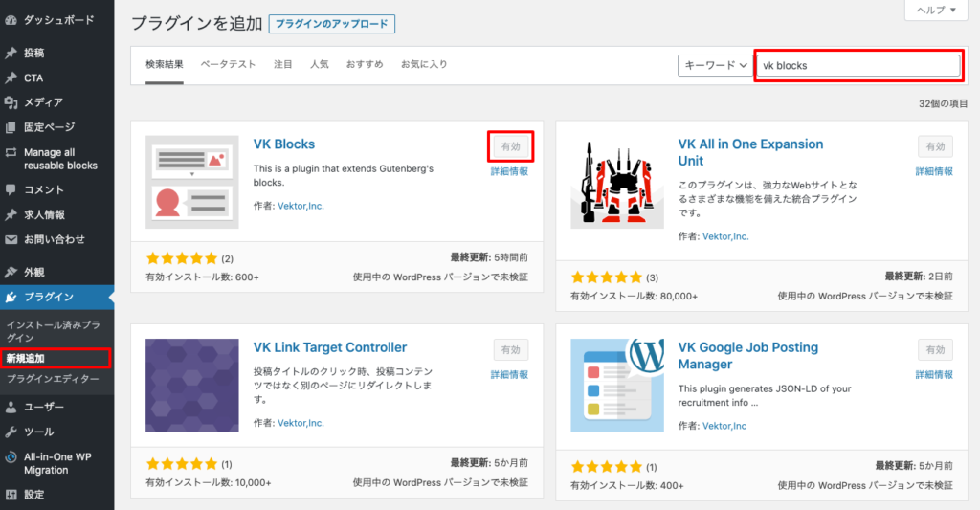The height and width of the screenshot is (510, 980).
Task: Click the plug icon beside プラグイン
Action: point(11,298)
